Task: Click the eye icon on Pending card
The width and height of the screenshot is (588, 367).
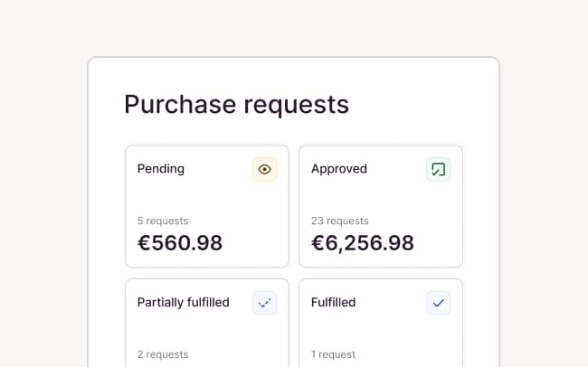Action: [x=264, y=169]
